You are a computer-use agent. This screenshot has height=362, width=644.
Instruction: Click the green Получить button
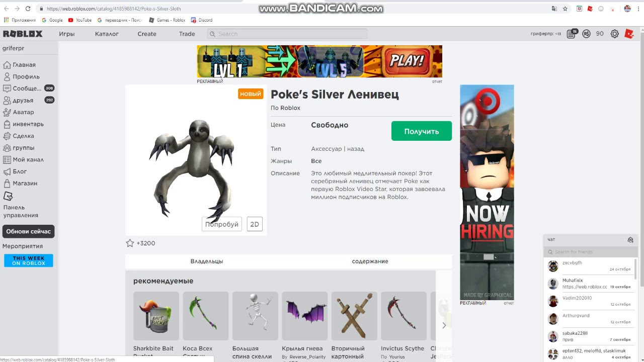pos(422,131)
